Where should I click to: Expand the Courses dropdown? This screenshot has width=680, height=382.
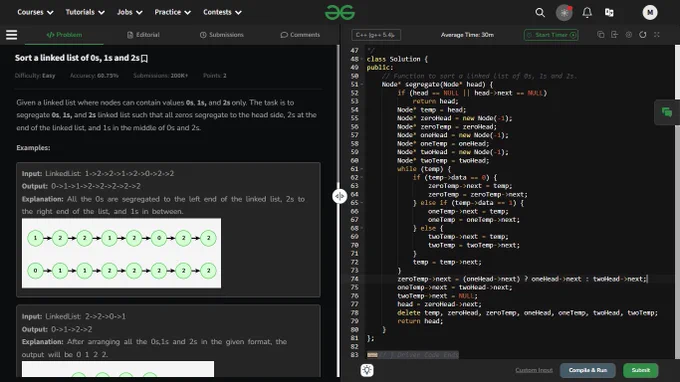(35, 12)
